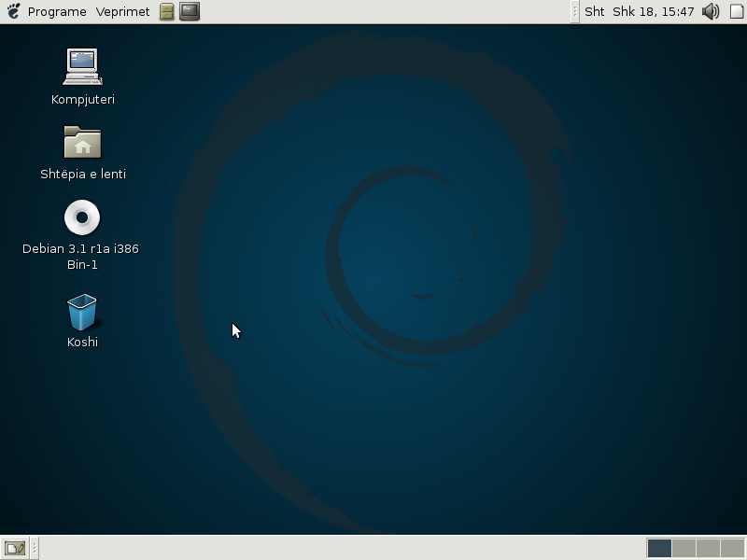
Task: Click the GNOME foot logo icon
Action: (13, 11)
